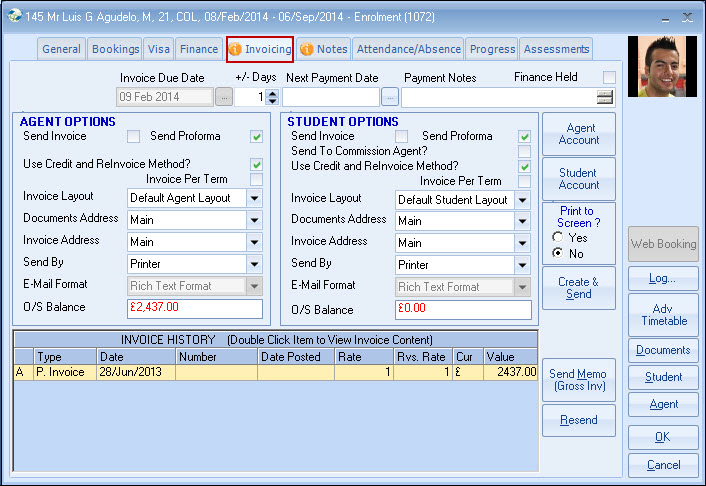Open the Attendance/Absence tab
Screen dimensions: 706x486
click(x=409, y=49)
